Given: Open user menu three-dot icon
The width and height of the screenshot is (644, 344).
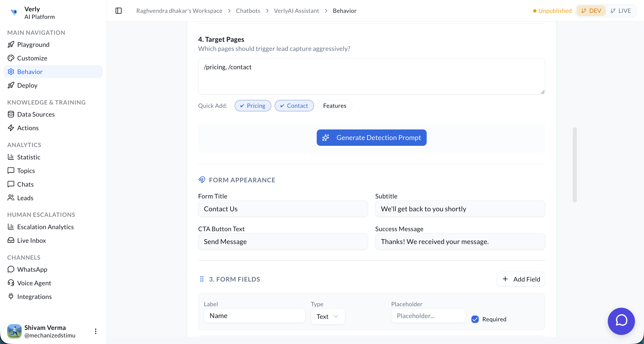Looking at the screenshot, I should click(96, 331).
